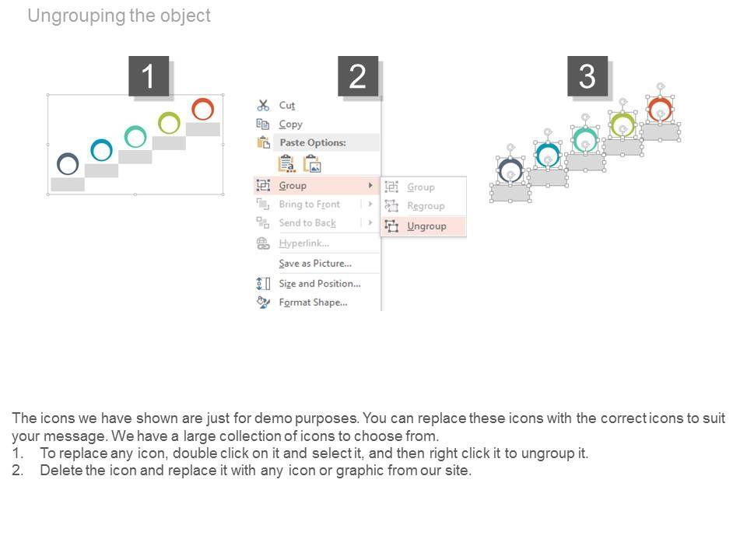Screen dimensions: 747x560
Task: Click the "Ungrouping the object" slide title
Action: (x=119, y=16)
